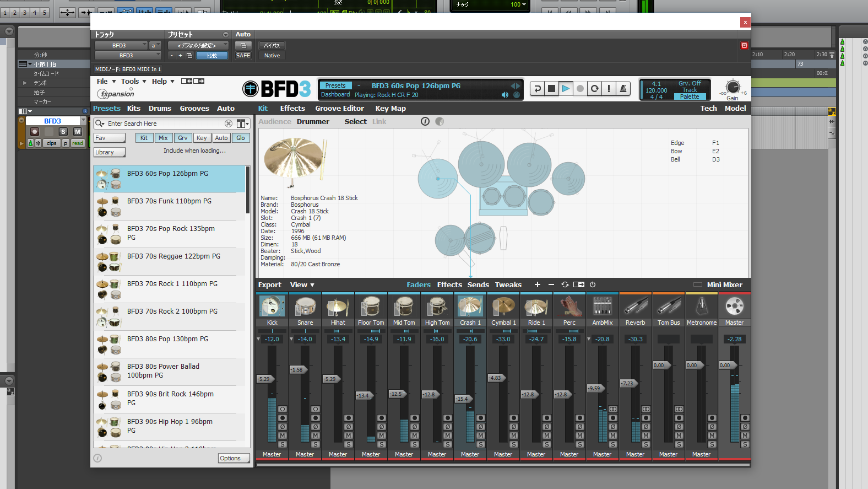Click the return-to-start transport icon
Viewport: 868px width, 489px height.
coord(537,88)
